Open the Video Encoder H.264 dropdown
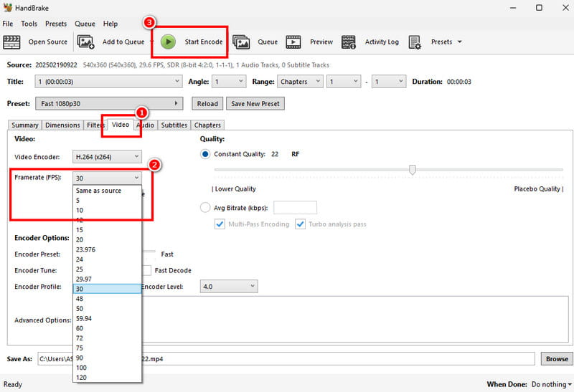Viewport: 574px width, 392px height. click(107, 157)
